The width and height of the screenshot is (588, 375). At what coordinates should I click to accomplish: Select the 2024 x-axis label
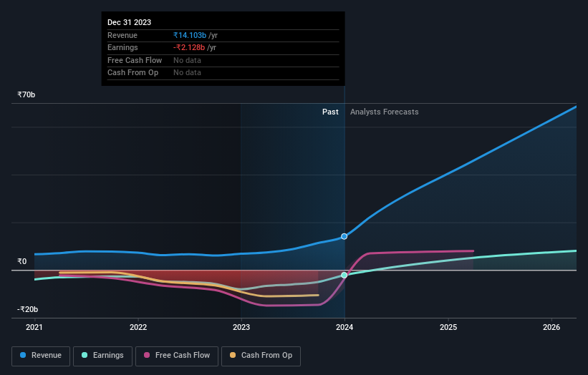pos(344,327)
